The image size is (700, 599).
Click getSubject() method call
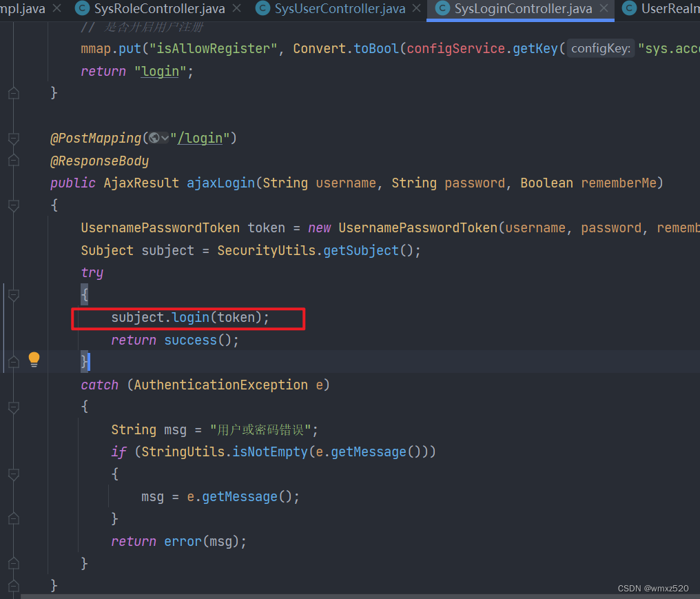click(368, 251)
